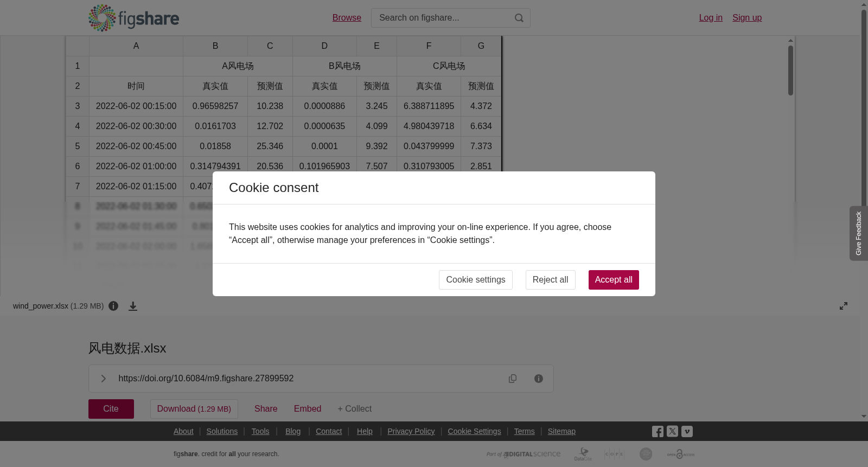Select column G header in spreadsheet
The image size is (868, 467).
[481, 46]
